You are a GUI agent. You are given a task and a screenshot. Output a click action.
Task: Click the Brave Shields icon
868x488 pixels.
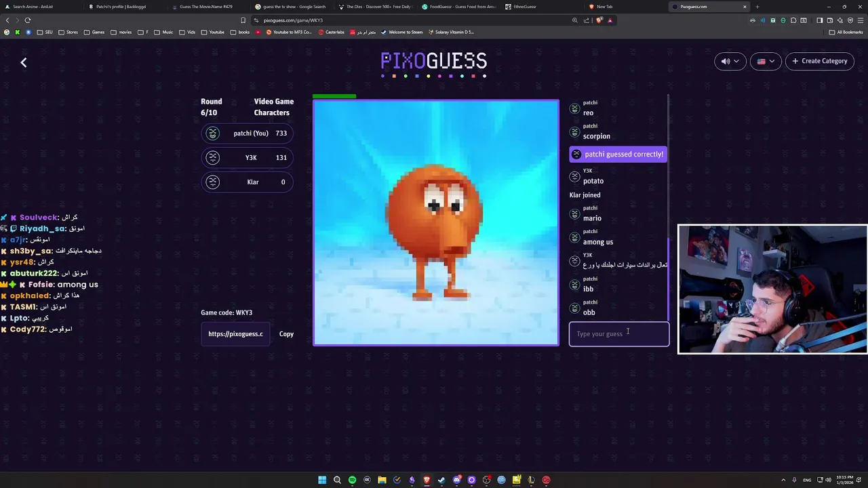(599, 20)
